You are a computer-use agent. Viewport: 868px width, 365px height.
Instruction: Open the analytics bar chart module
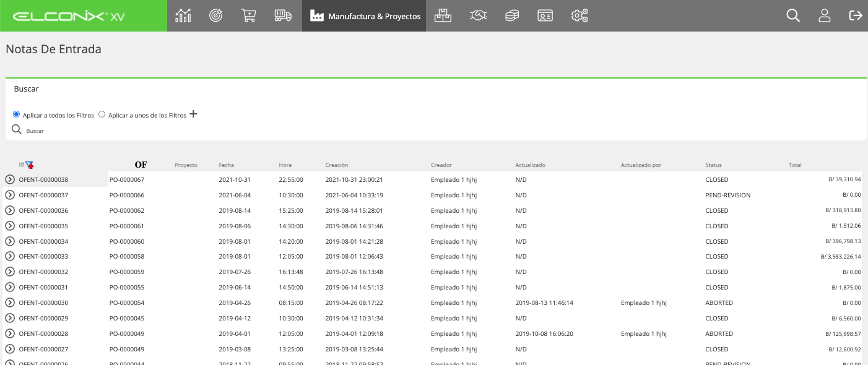tap(183, 15)
